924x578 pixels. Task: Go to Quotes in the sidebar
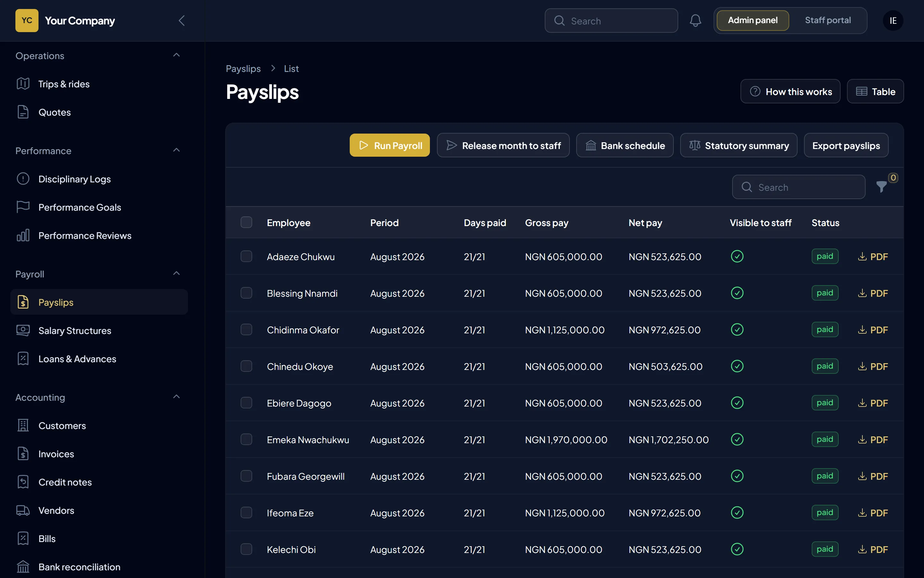tap(99, 112)
